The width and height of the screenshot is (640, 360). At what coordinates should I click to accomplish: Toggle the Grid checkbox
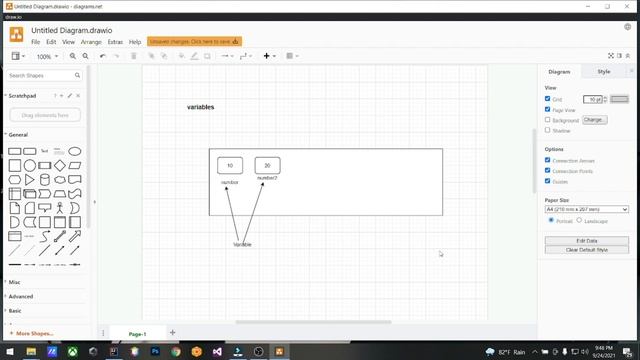(x=547, y=98)
